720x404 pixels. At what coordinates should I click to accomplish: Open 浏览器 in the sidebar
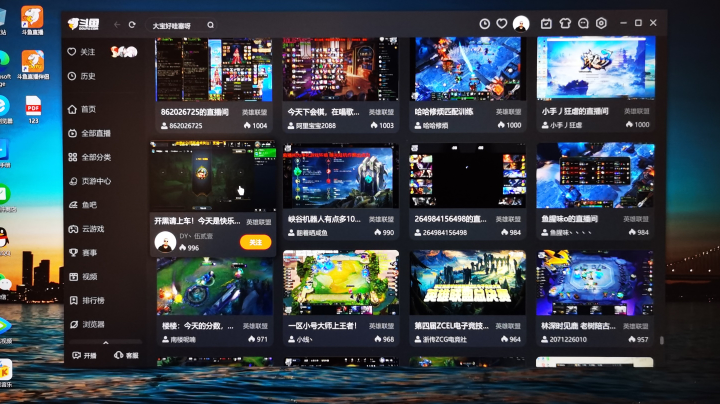click(87, 324)
